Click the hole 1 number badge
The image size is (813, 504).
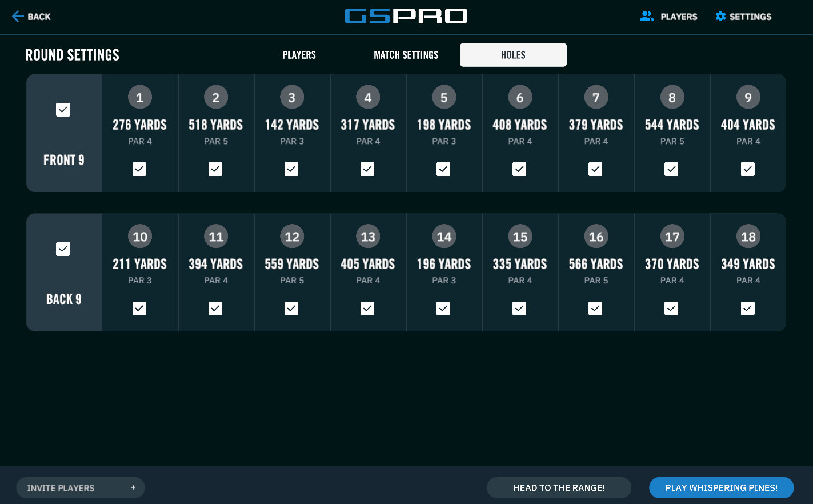pyautogui.click(x=140, y=97)
